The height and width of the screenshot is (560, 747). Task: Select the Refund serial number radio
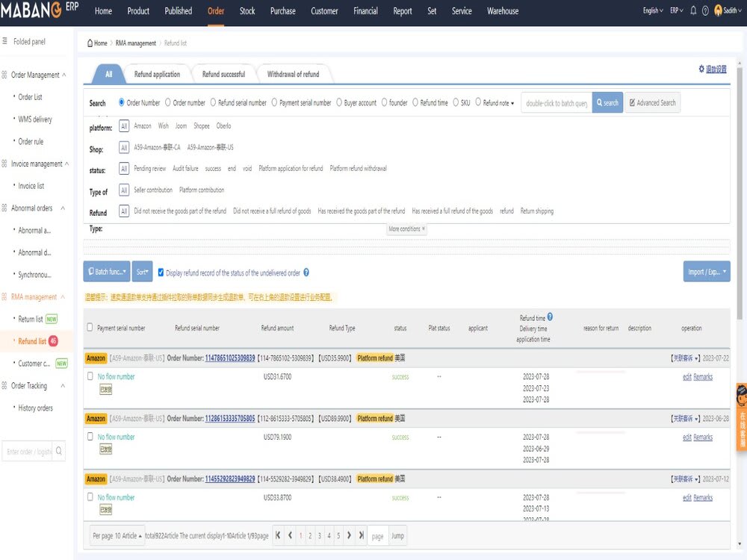click(213, 102)
